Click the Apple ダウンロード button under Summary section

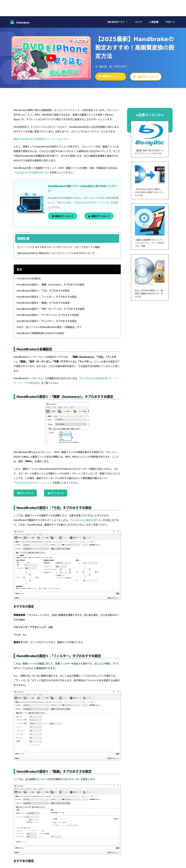56,493
